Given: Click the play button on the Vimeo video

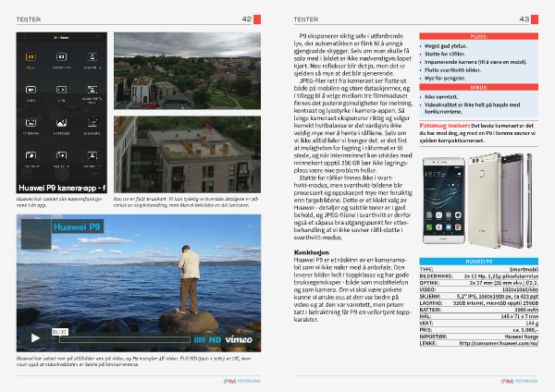Looking at the screenshot, I should pos(35,338).
